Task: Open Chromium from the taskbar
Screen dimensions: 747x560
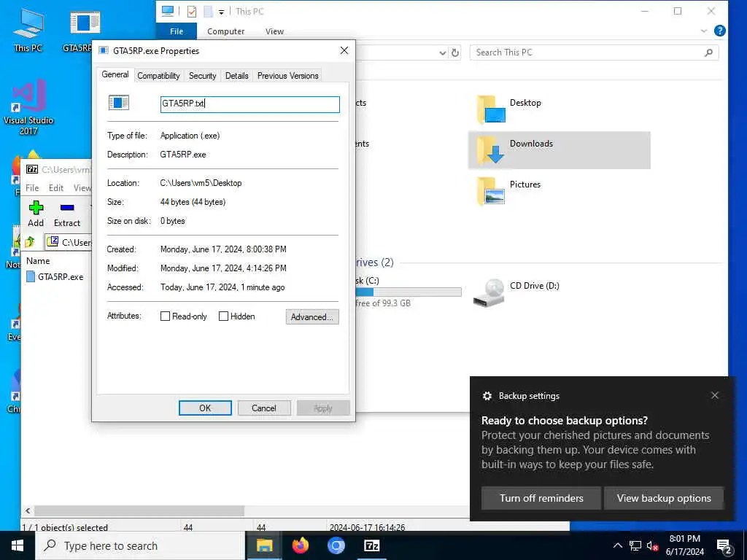Action: 336,545
